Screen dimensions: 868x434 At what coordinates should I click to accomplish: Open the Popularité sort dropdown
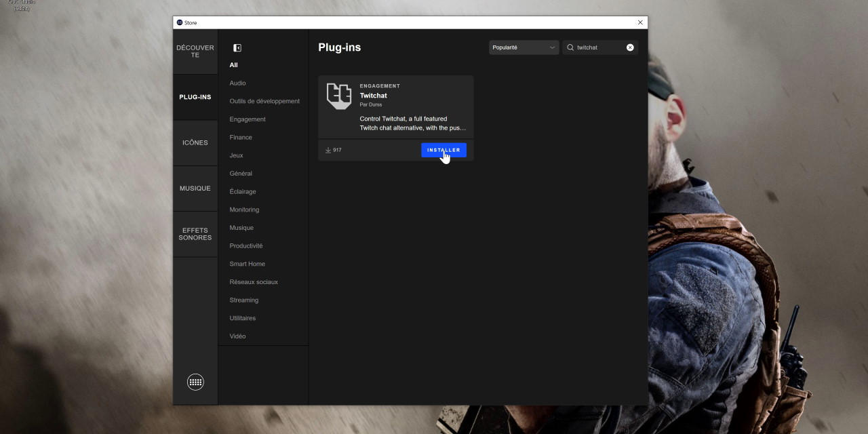click(x=524, y=47)
